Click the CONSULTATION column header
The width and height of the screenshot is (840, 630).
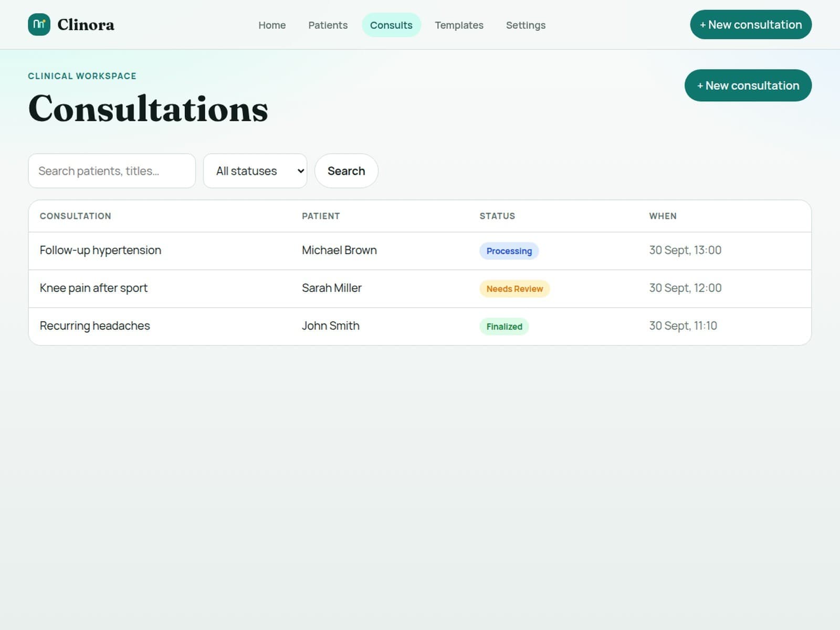pos(76,216)
